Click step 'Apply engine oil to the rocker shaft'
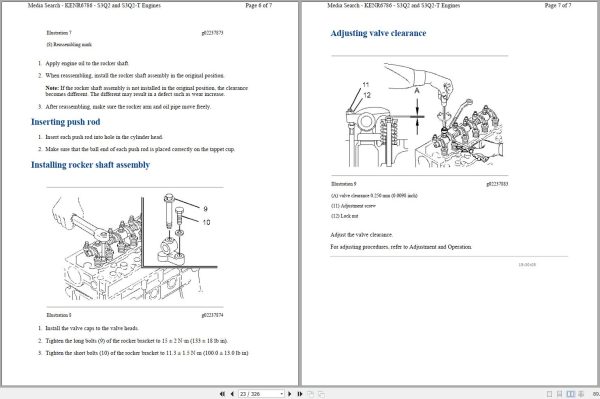 (87, 63)
